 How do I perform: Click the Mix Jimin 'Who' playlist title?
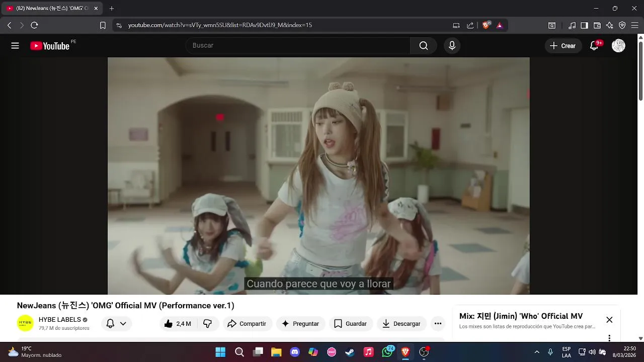coord(521,316)
